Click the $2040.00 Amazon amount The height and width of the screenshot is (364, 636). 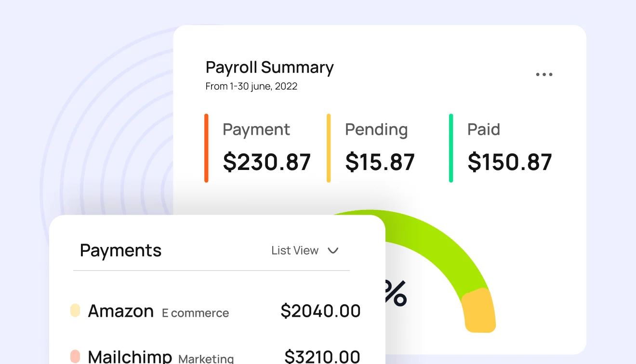click(x=320, y=311)
